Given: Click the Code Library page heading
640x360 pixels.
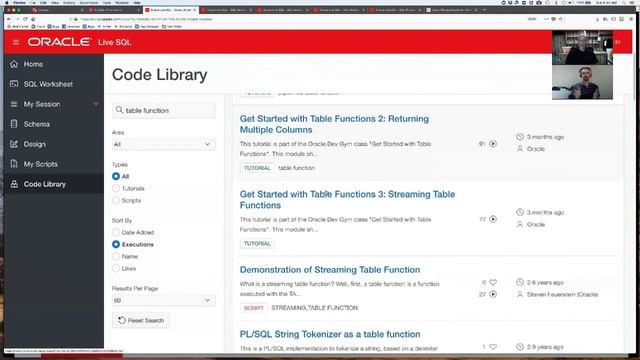Looking at the screenshot, I should coord(160,75).
